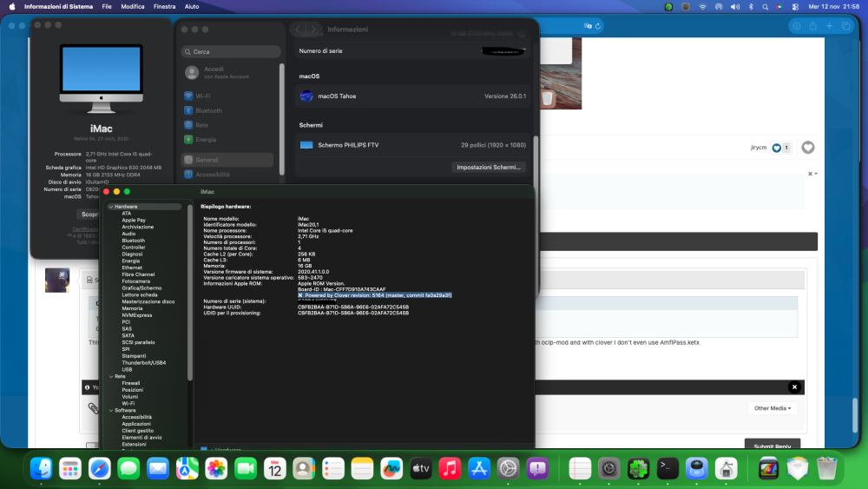Open Photos app in Dock
Screen dimensions: 868x489
coord(216,468)
